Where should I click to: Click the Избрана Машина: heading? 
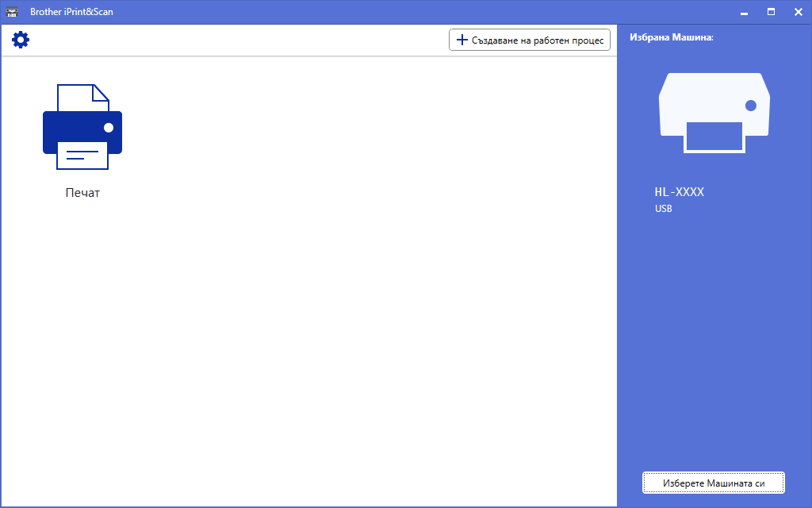click(671, 37)
